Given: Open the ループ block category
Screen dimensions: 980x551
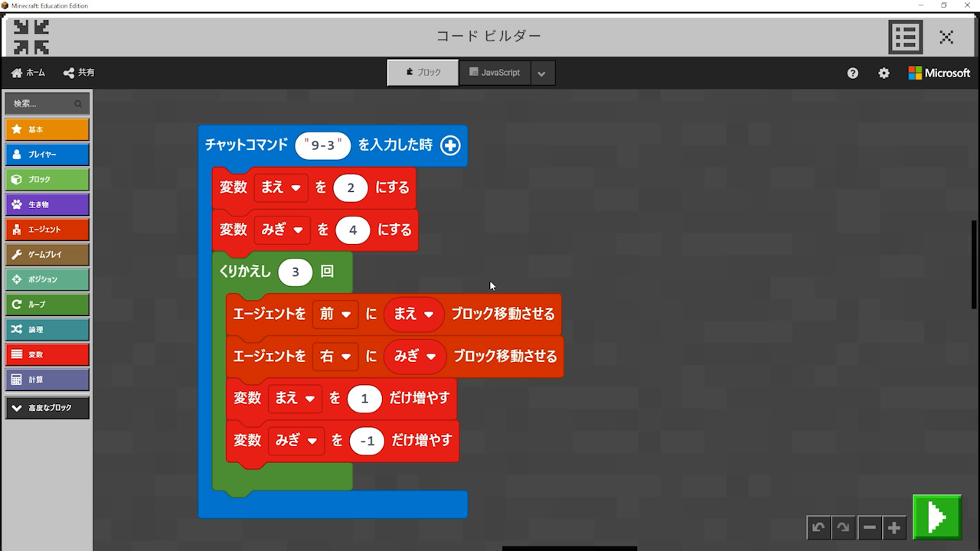Looking at the screenshot, I should 47,305.
